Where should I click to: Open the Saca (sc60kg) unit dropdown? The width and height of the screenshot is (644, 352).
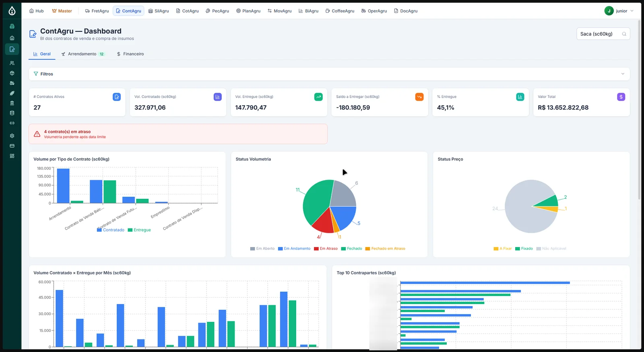(x=603, y=34)
